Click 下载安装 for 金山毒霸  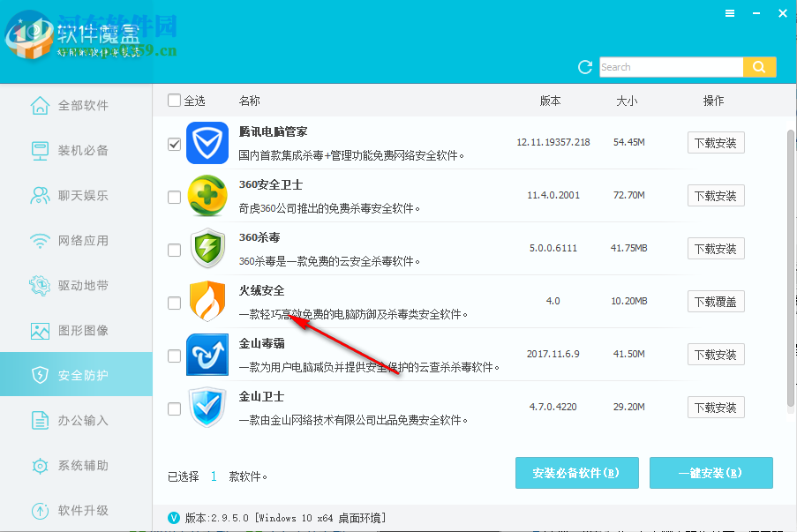click(x=715, y=354)
